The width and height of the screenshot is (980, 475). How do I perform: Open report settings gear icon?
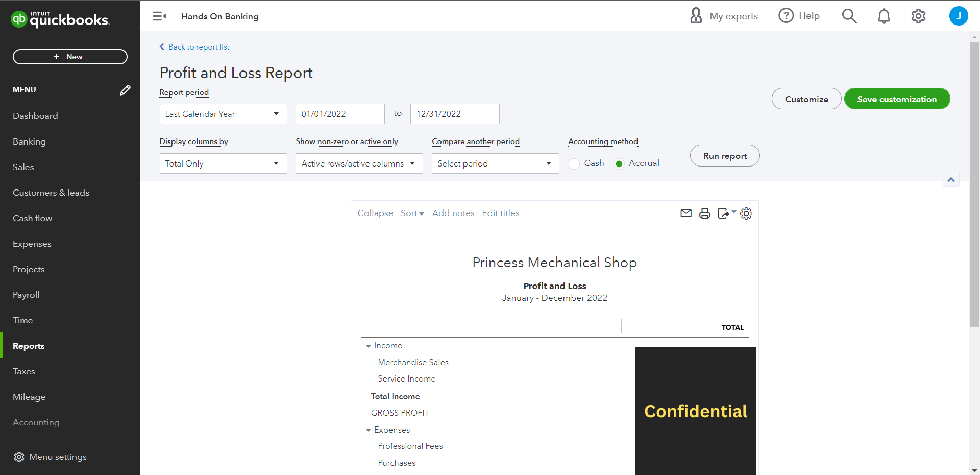pos(746,213)
